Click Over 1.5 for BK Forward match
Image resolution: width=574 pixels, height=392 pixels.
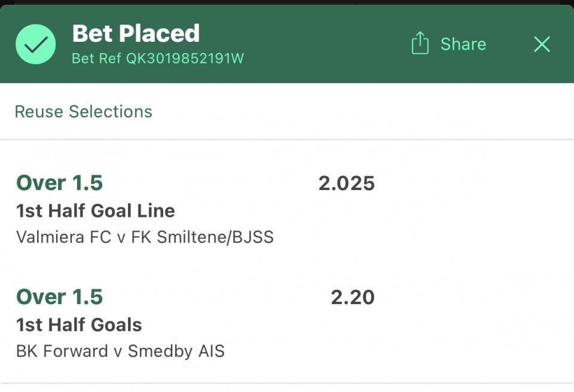pyautogui.click(x=60, y=297)
